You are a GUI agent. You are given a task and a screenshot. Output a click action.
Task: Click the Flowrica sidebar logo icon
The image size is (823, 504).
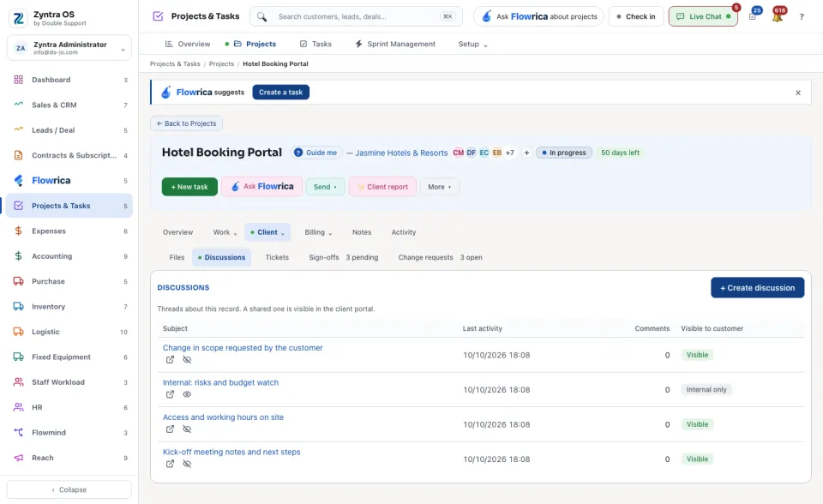tap(18, 180)
